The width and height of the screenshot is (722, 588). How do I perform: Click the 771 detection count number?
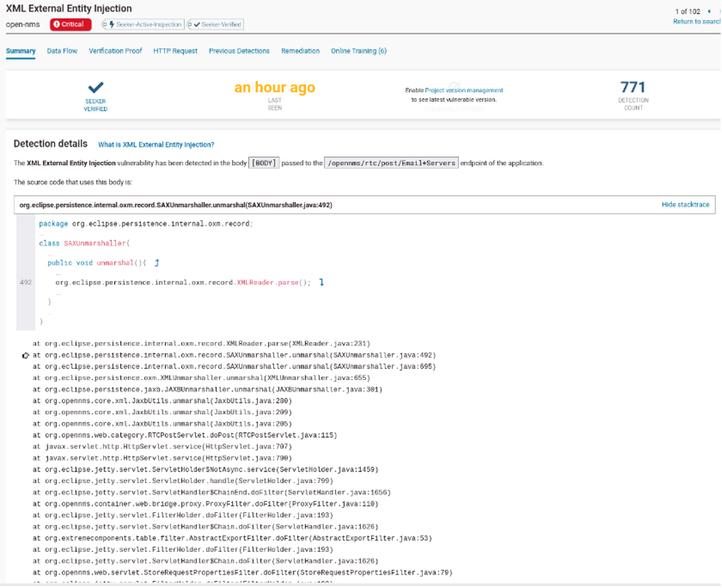pos(633,87)
